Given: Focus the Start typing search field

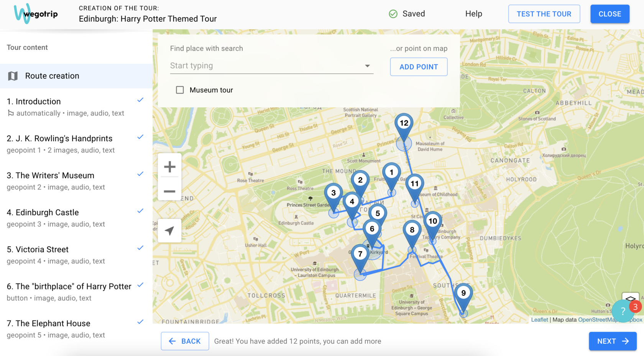Looking at the screenshot, I should pyautogui.click(x=272, y=66).
